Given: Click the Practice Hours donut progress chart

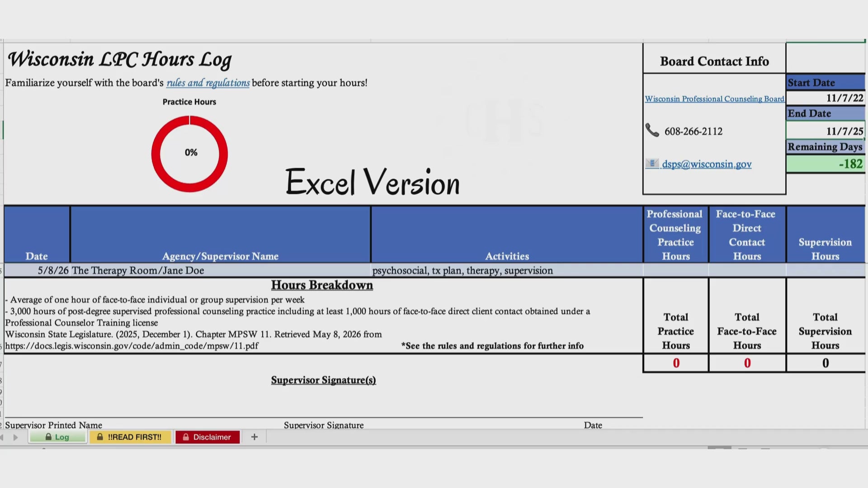Looking at the screenshot, I should point(189,154).
